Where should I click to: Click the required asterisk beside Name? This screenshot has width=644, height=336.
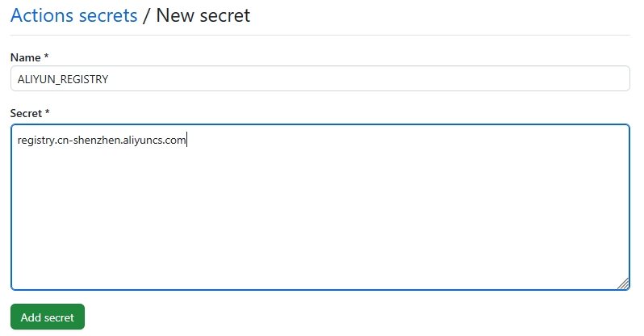click(47, 57)
